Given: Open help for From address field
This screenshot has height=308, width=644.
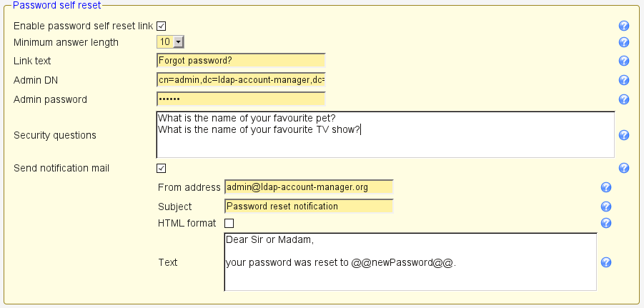Looking at the screenshot, I should (606, 187).
